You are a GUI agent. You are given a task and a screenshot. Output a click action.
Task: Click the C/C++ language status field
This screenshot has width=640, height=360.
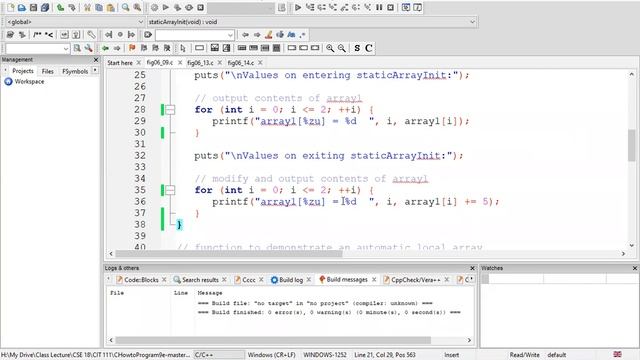click(x=219, y=355)
